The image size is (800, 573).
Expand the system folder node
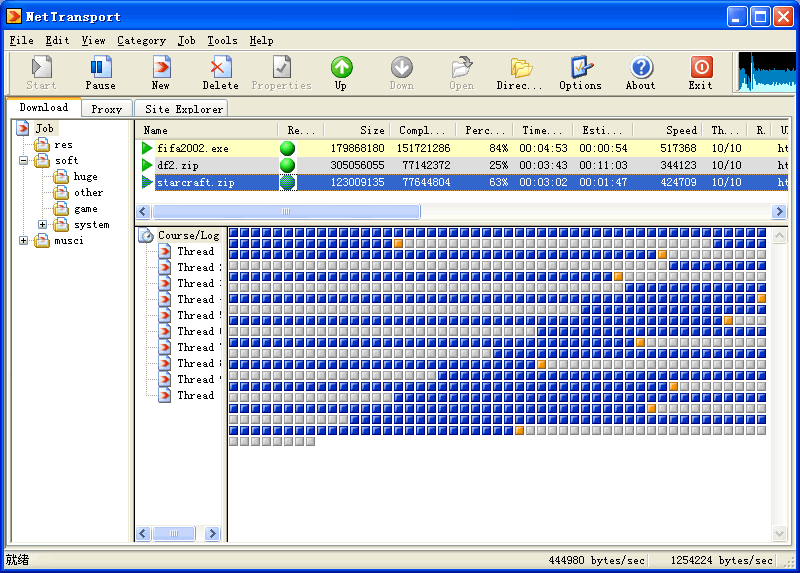point(42,225)
